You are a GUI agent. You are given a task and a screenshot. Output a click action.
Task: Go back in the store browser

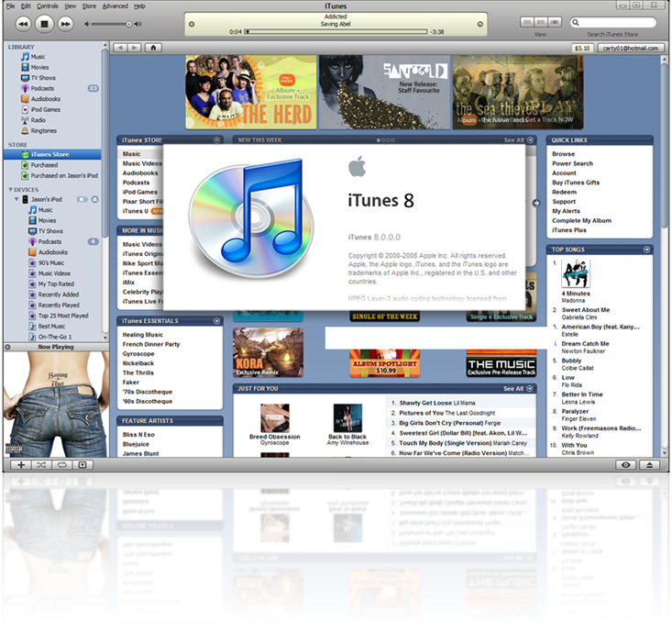[x=120, y=48]
